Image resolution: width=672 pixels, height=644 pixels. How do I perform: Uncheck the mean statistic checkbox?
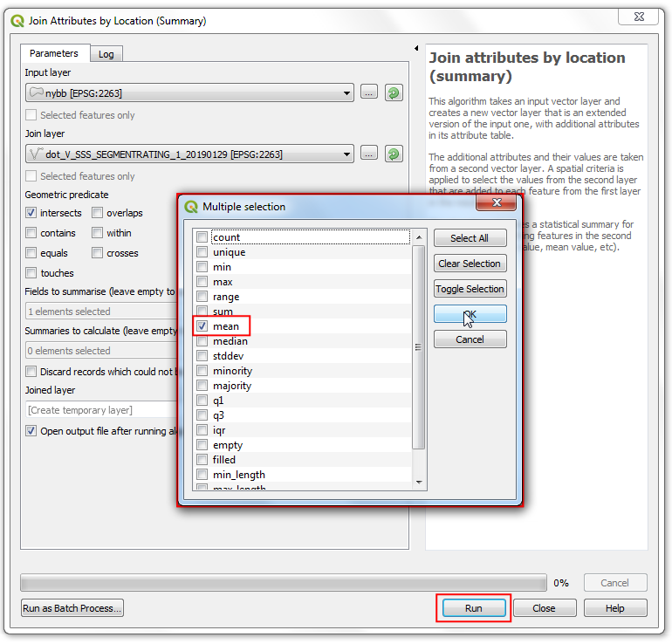202,326
